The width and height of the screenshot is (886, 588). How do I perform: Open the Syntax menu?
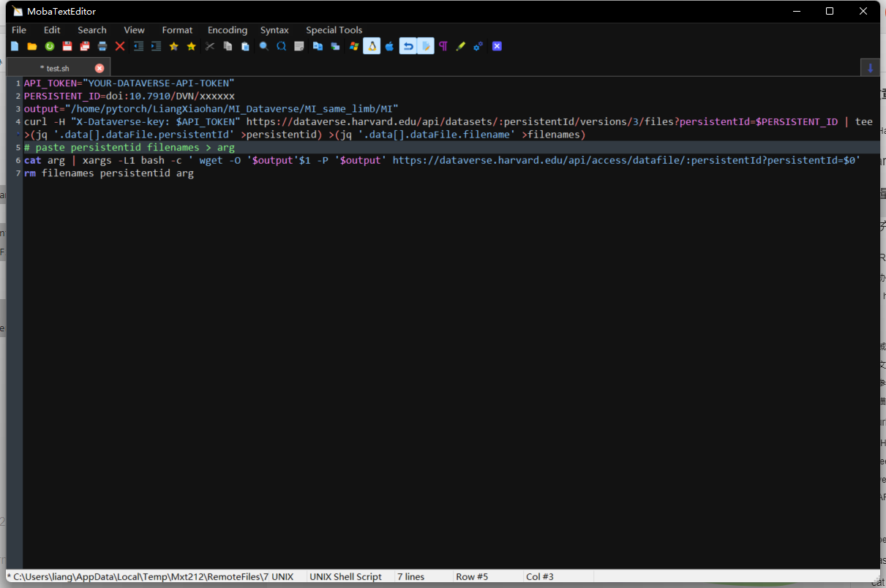pyautogui.click(x=274, y=30)
